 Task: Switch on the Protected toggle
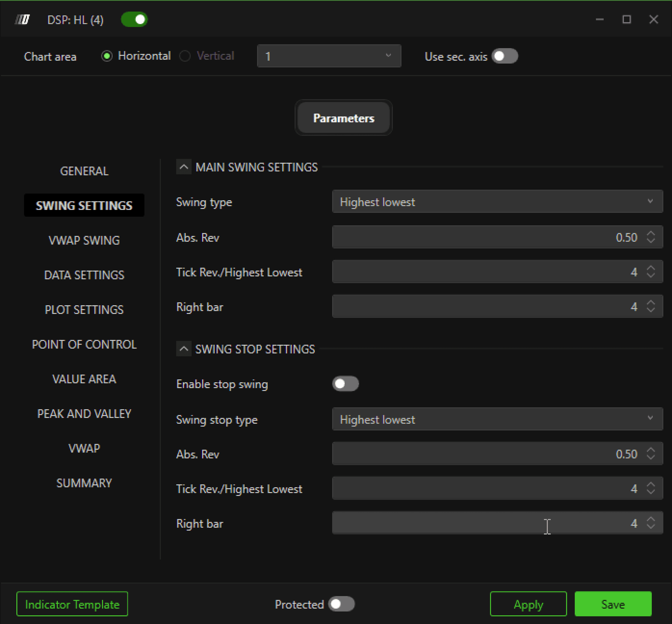pos(342,604)
